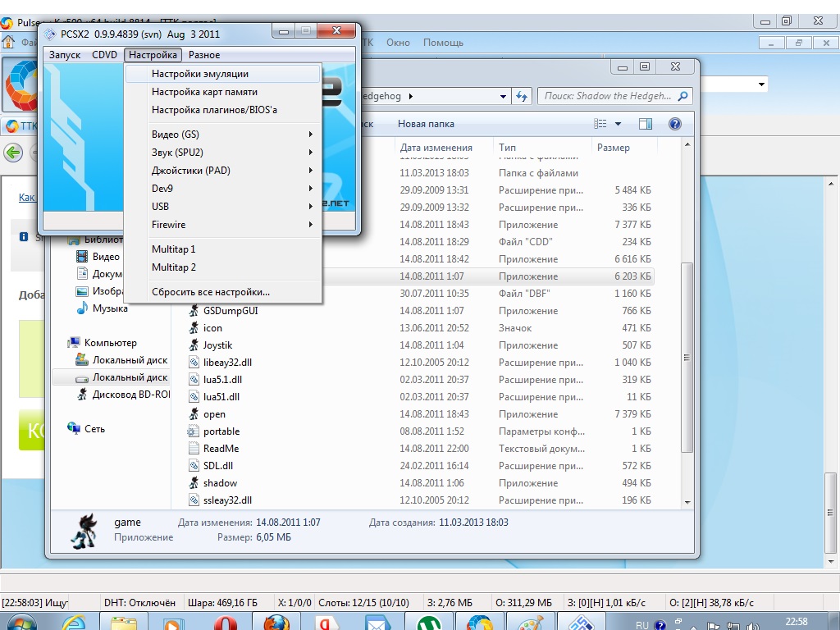840x630 pixels.
Task: Select Настройка карт памяти menu entry
Action: click(223, 92)
